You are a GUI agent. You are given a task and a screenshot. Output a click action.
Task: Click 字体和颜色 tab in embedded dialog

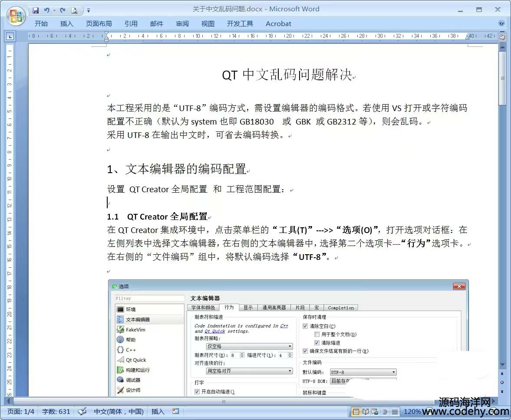pyautogui.click(x=203, y=308)
